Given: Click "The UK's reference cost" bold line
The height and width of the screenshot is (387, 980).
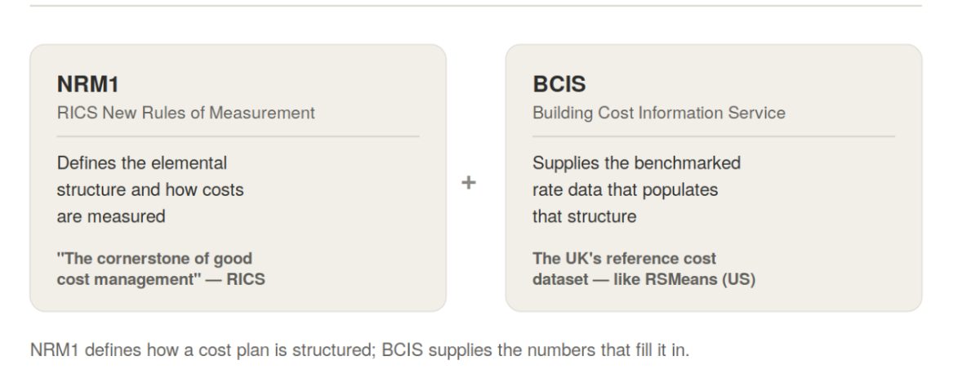Looking at the screenshot, I should pos(624,259).
